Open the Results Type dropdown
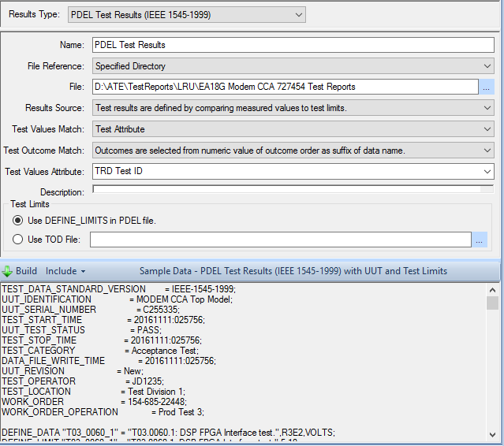504x446 pixels. point(186,15)
